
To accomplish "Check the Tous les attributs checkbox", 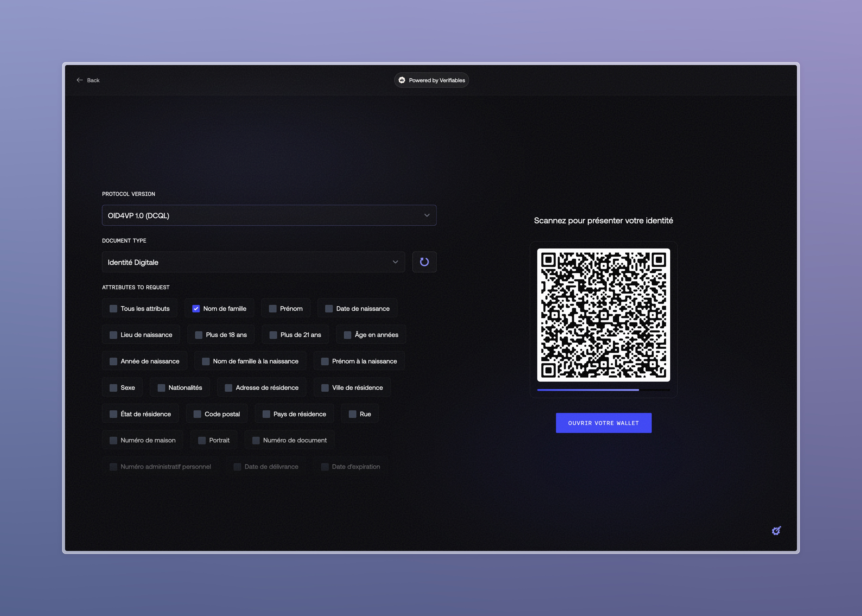I will point(113,308).
